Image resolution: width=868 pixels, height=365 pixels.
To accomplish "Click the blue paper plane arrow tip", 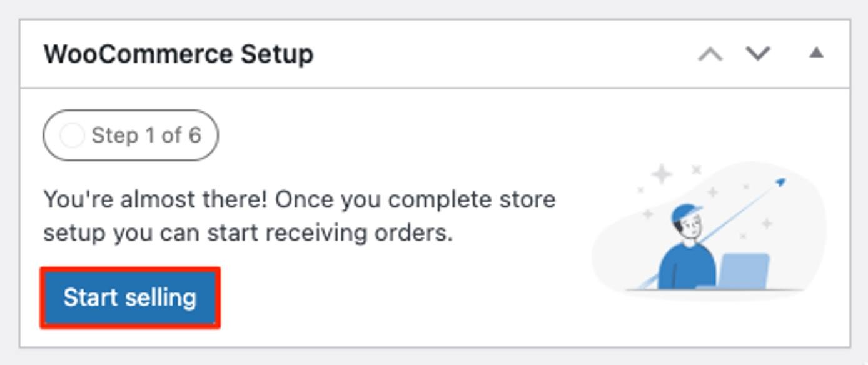I will pyautogui.click(x=780, y=182).
